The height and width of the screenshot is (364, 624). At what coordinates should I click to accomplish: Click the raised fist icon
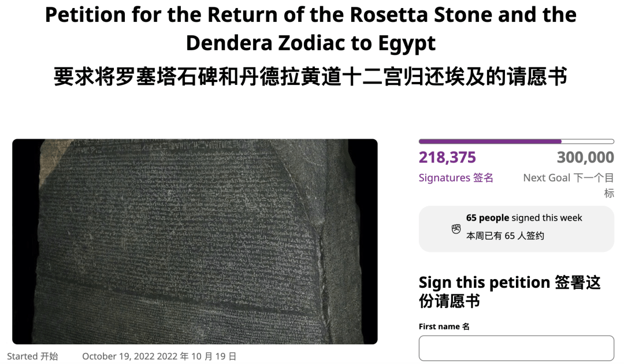coord(456,229)
